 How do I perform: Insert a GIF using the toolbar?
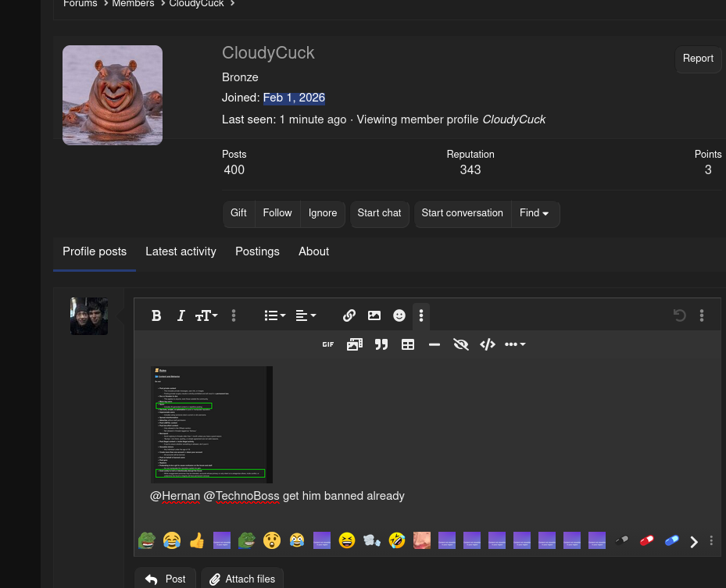(x=328, y=344)
